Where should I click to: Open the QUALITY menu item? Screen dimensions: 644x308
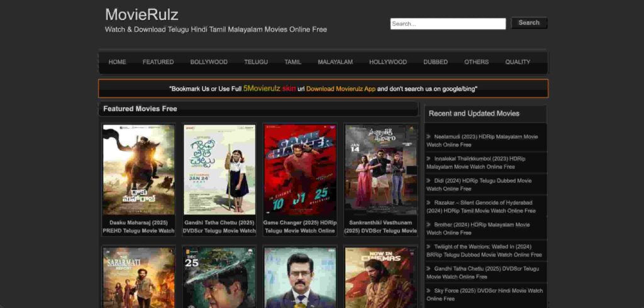pos(518,62)
